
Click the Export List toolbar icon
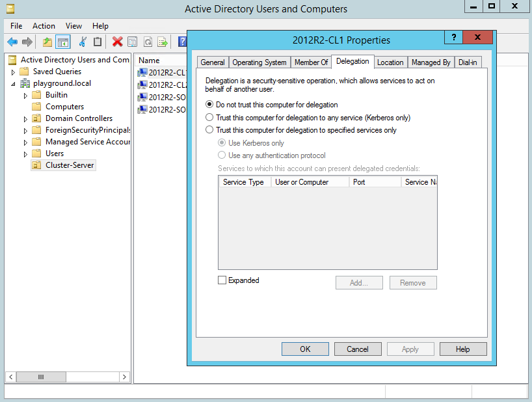[163, 42]
